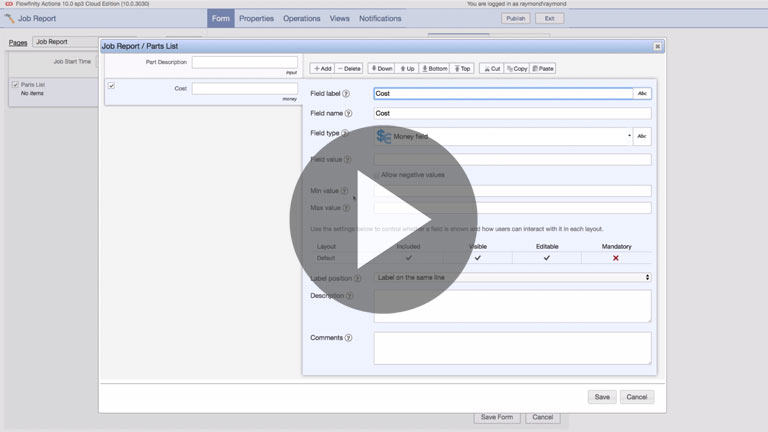The width and height of the screenshot is (768, 432).
Task: Switch to the Properties tab
Action: pos(256,18)
